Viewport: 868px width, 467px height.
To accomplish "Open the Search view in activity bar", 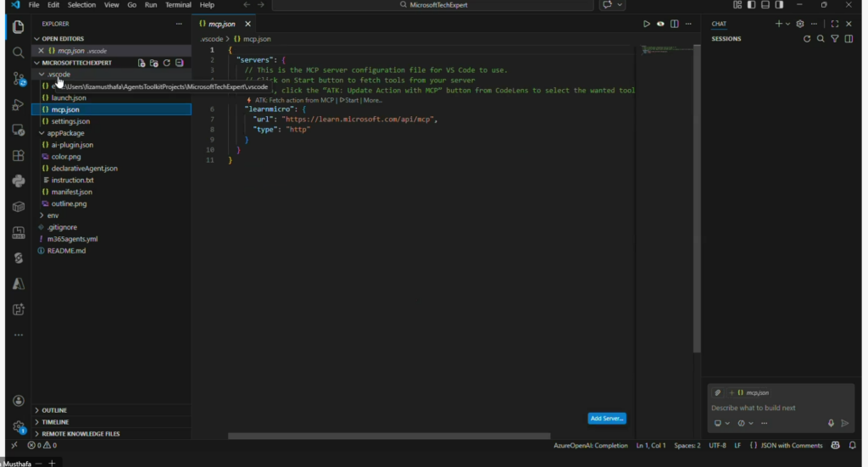I will coord(18,53).
